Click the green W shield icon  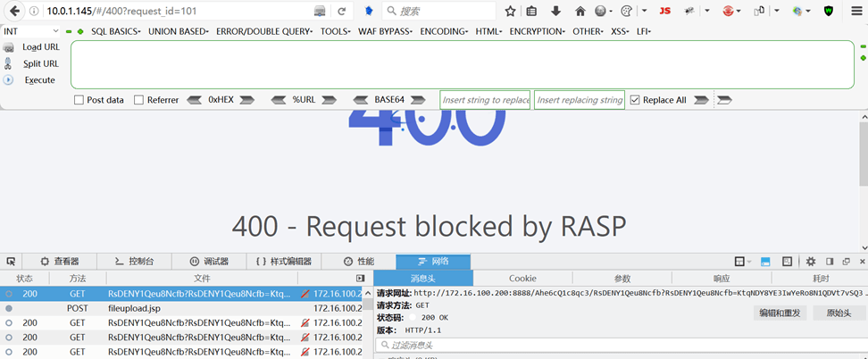(x=829, y=11)
